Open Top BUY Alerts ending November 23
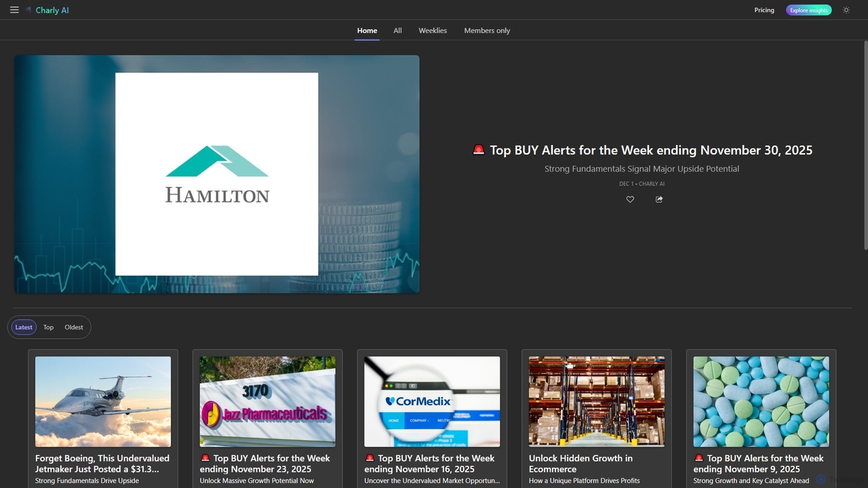 [x=265, y=464]
